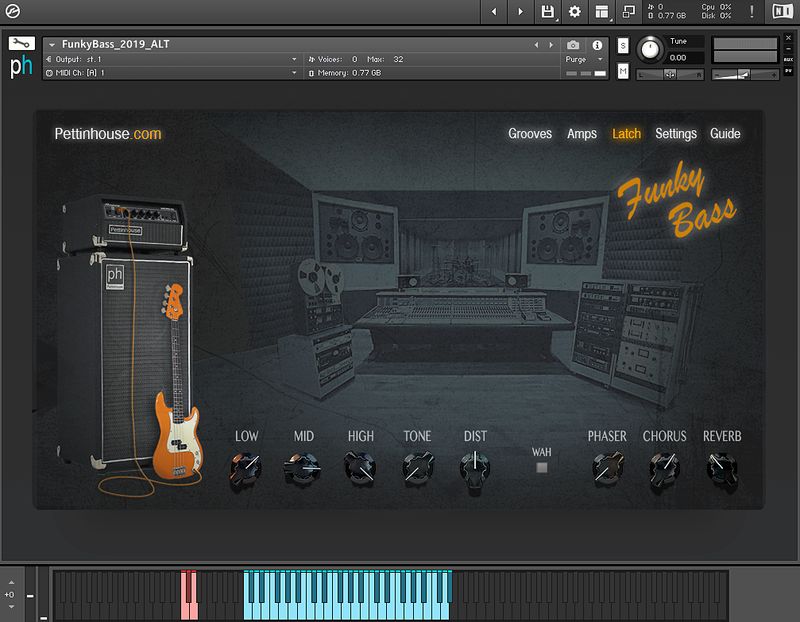Viewport: 800px width, 622px height.
Task: Open the Amps page
Action: coord(582,133)
